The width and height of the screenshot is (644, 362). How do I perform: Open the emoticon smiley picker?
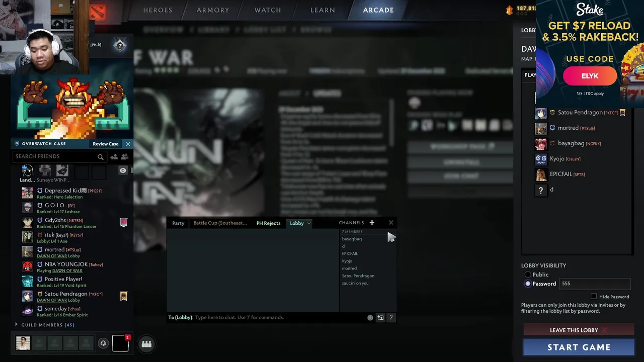click(370, 318)
